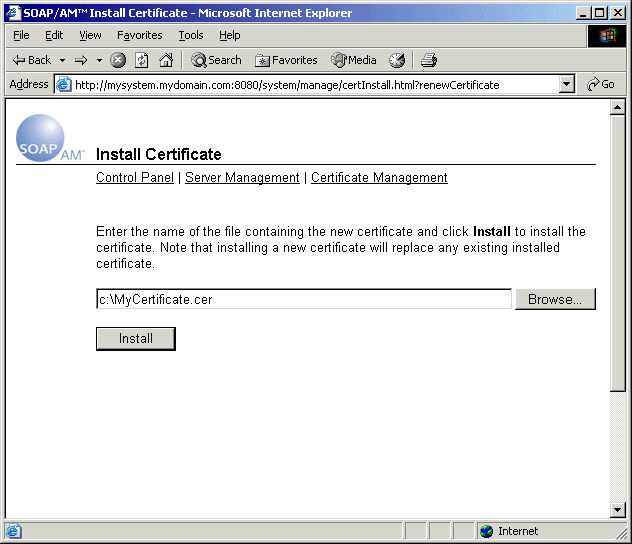Open the Media toolbar button
Screen dimensions: 632x544
[354, 60]
